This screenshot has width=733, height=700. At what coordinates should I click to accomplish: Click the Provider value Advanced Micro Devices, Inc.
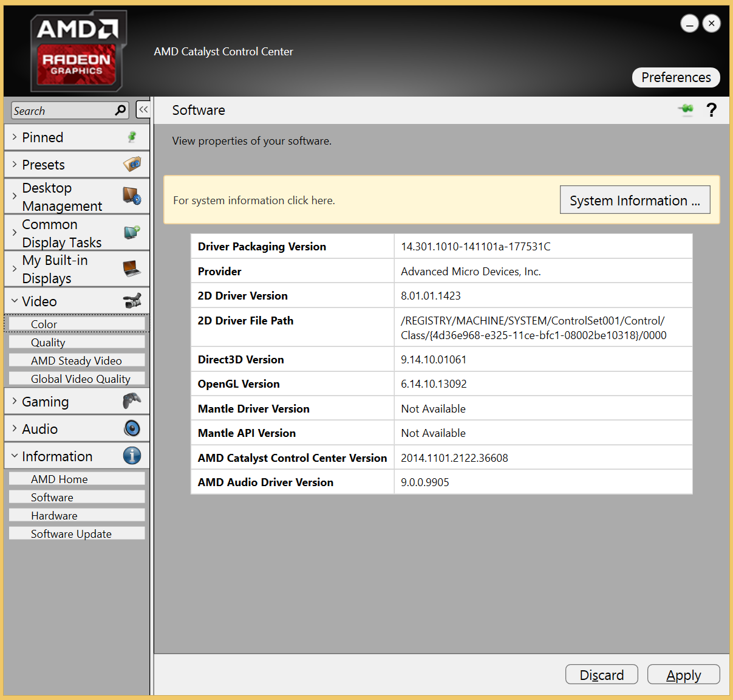click(471, 271)
